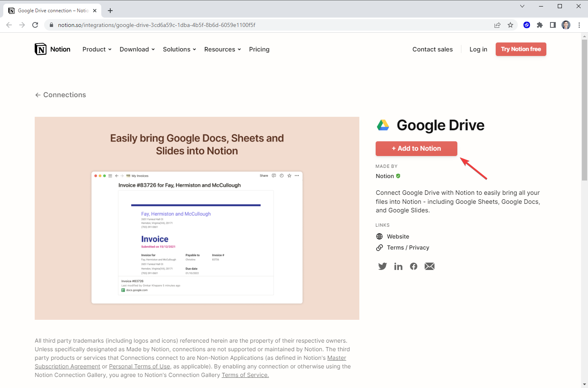Click the verified badge next to Notion
The image size is (588, 388).
(397, 176)
